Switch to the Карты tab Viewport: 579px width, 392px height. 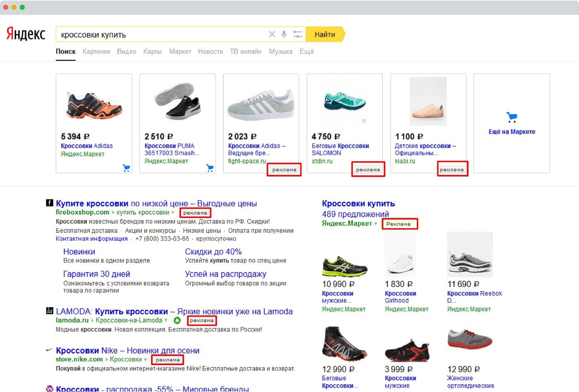coord(152,52)
